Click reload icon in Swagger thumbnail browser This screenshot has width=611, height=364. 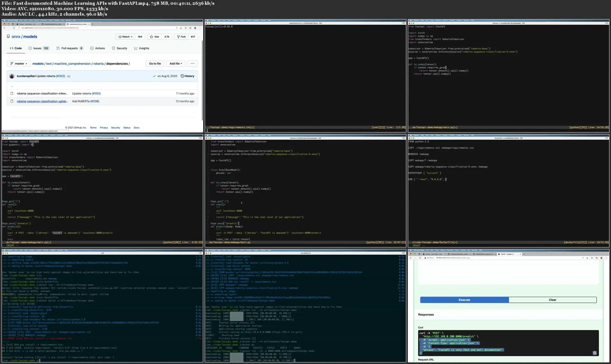(x=420, y=258)
